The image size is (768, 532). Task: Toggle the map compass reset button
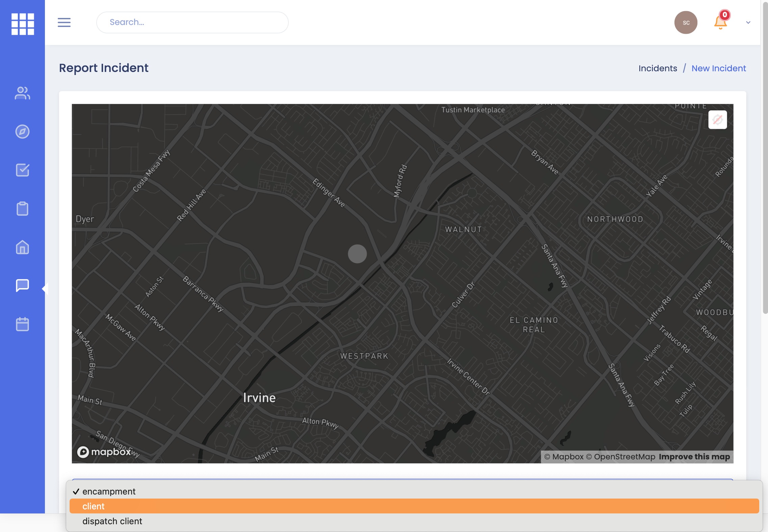717,120
